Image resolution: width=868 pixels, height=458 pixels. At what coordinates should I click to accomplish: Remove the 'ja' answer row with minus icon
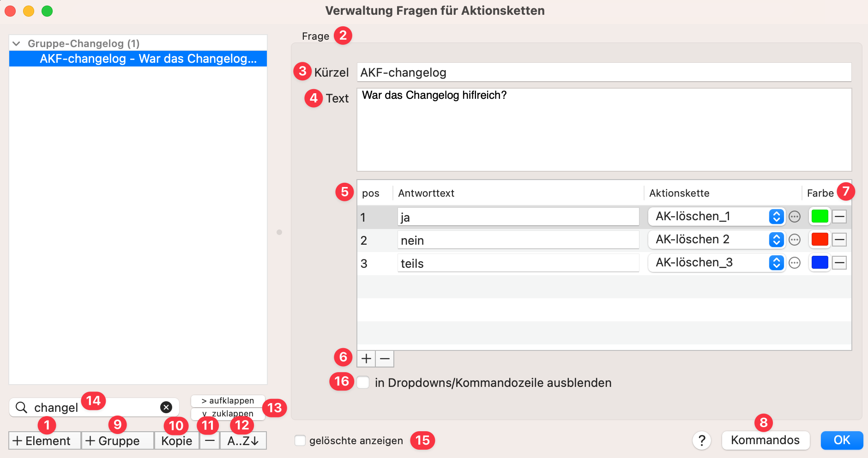coord(839,217)
